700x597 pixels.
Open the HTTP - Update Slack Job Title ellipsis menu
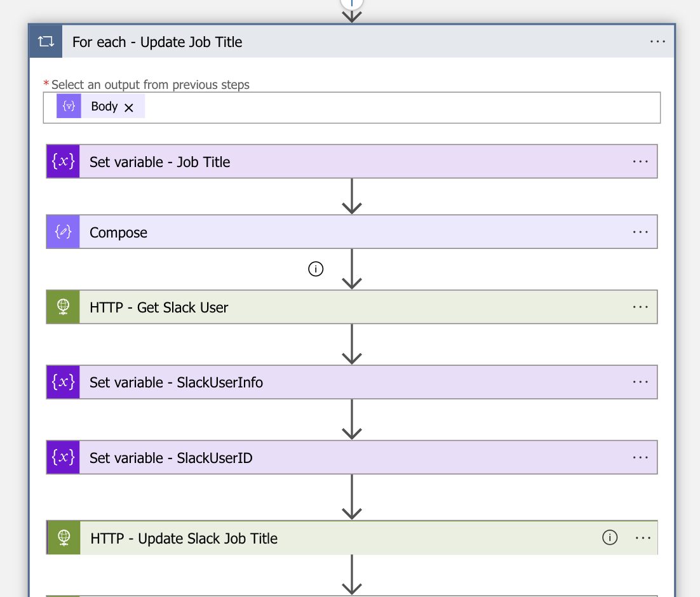point(643,537)
